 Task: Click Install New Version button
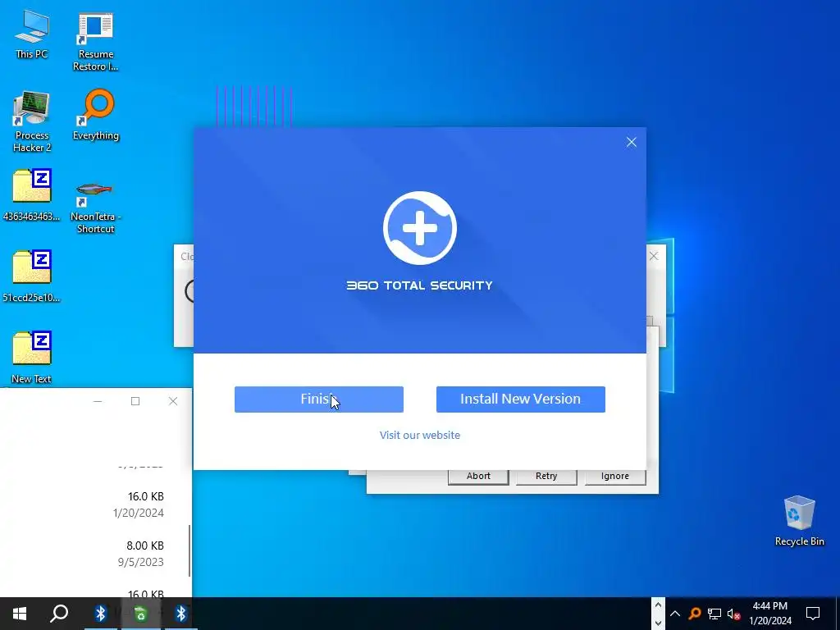(x=521, y=399)
